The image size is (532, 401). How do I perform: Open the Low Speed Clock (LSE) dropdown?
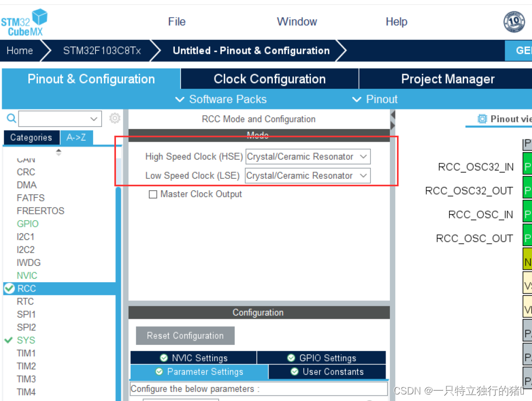[x=308, y=175]
